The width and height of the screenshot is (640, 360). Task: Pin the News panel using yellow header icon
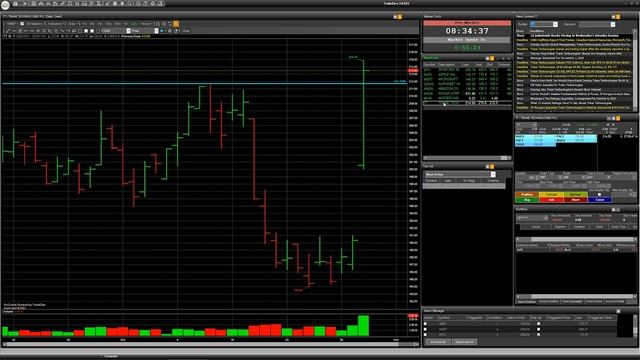point(618,17)
